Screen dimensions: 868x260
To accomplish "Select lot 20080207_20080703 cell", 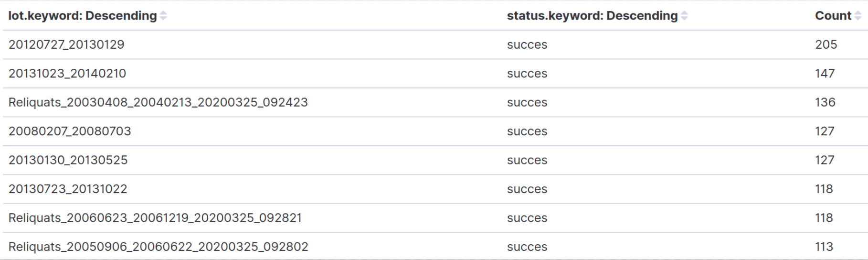I will tap(70, 131).
